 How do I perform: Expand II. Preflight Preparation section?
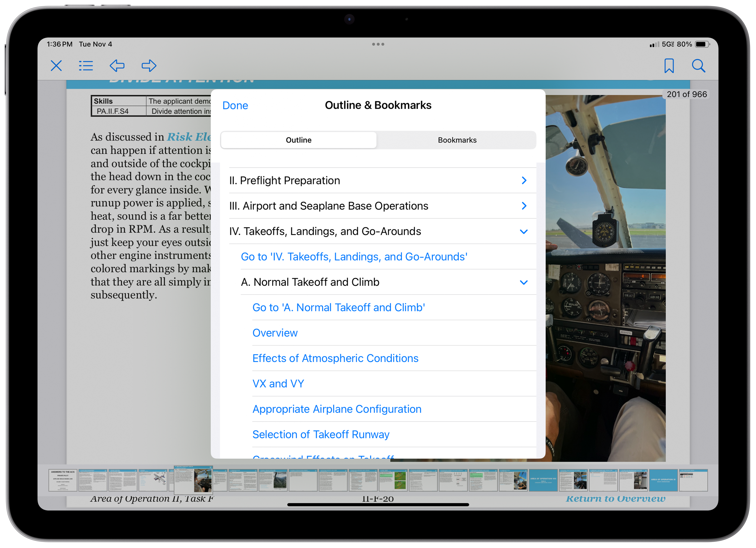point(524,180)
